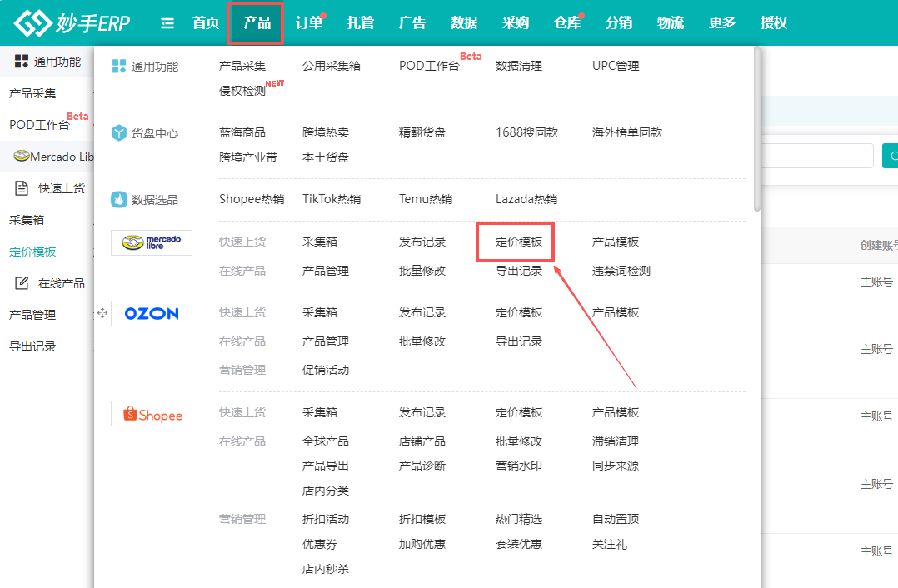Select Shopee 折扣活动 under 营销管理
898x588 pixels.
pos(325,519)
